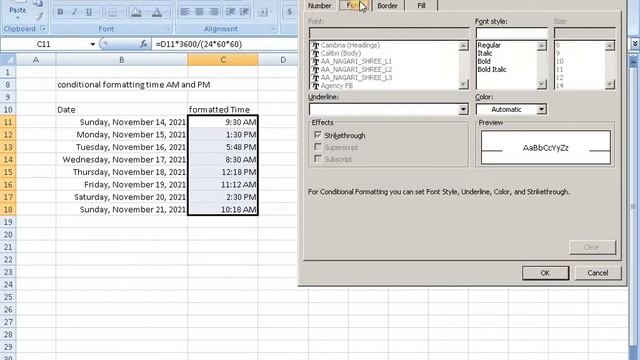Image resolution: width=640 pixels, height=360 pixels.
Task: Open the Color dropdown showing Automatic
Action: click(x=541, y=109)
